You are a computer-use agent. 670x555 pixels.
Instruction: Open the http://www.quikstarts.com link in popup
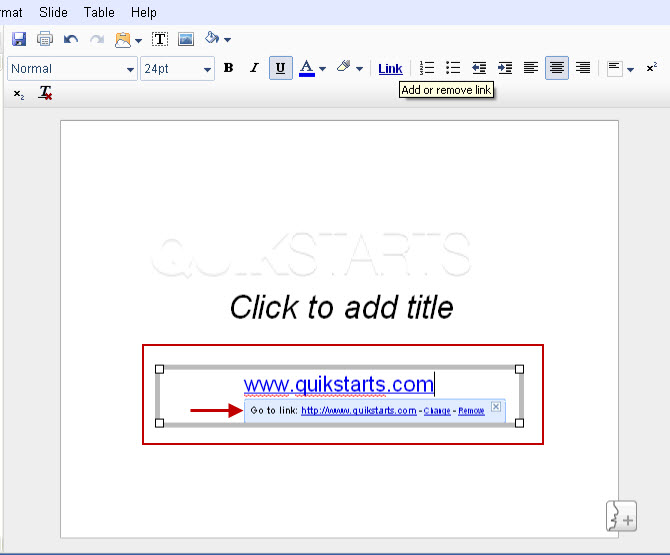click(359, 411)
